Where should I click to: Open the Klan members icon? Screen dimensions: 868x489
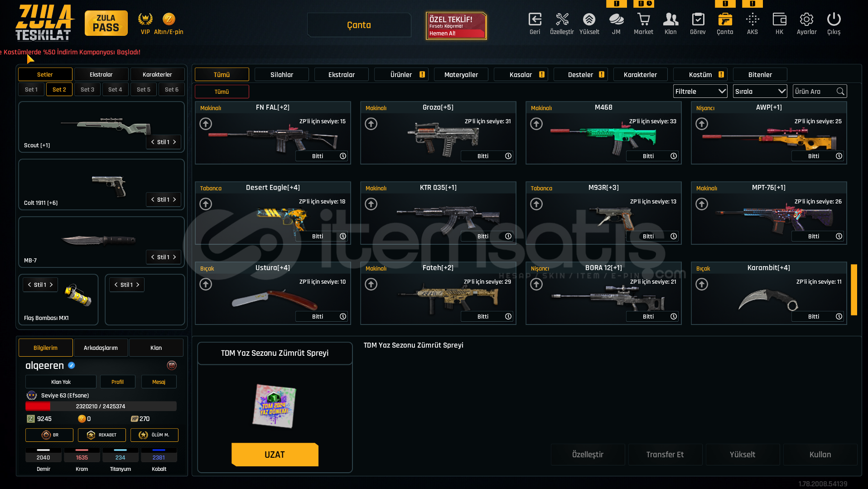pyautogui.click(x=670, y=19)
